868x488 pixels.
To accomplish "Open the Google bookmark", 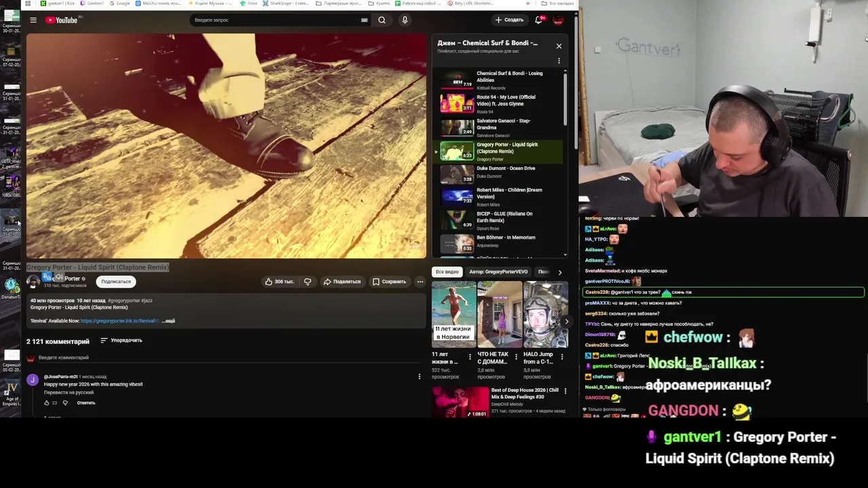I will [119, 3].
